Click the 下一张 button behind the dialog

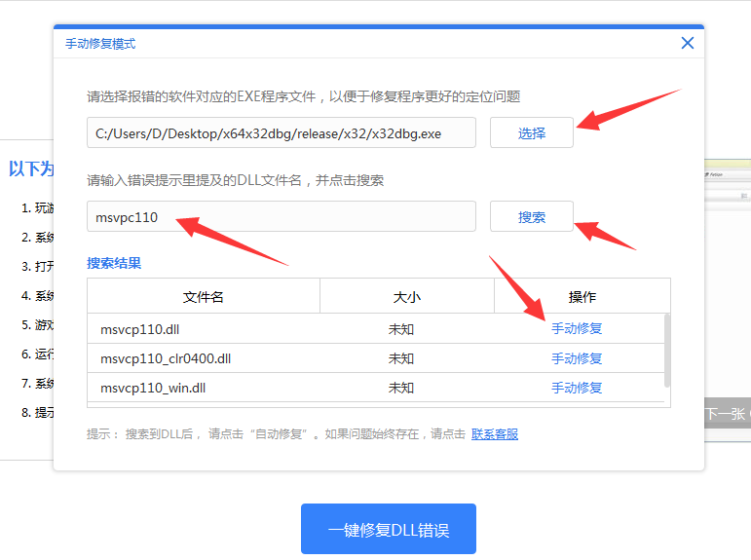pos(728,413)
